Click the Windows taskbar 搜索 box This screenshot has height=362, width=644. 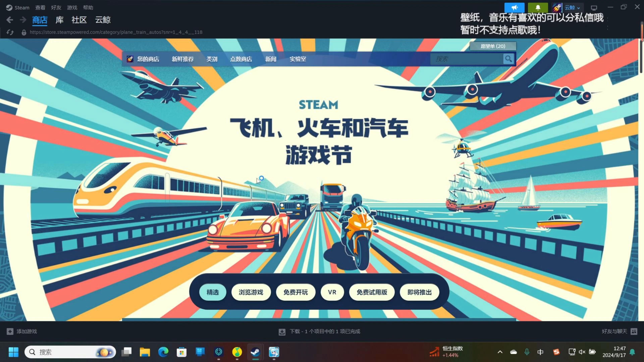click(70, 352)
